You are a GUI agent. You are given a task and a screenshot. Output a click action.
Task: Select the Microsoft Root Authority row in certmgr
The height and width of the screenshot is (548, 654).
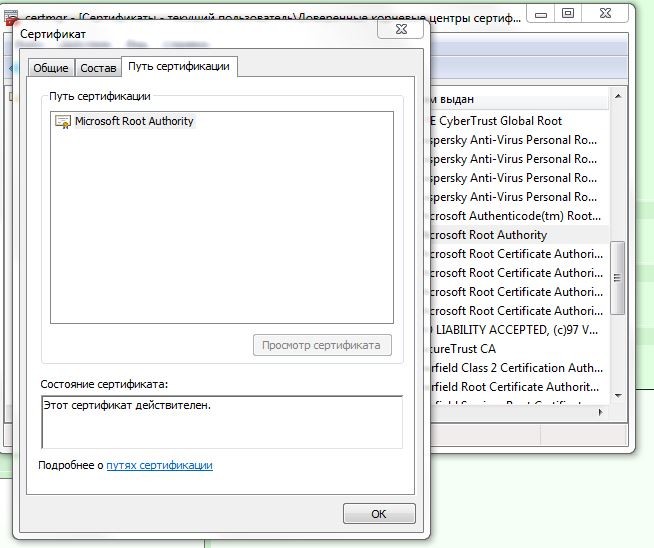[519, 235]
